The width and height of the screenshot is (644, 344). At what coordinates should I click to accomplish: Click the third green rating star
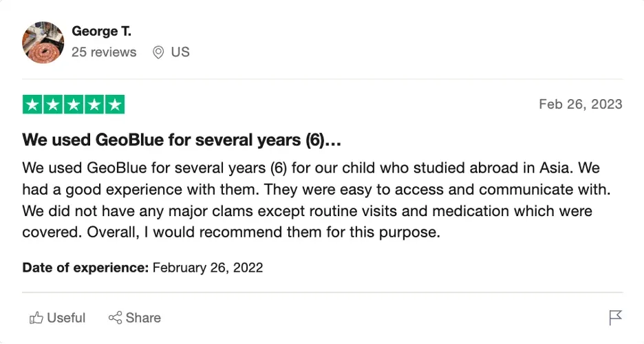click(74, 105)
